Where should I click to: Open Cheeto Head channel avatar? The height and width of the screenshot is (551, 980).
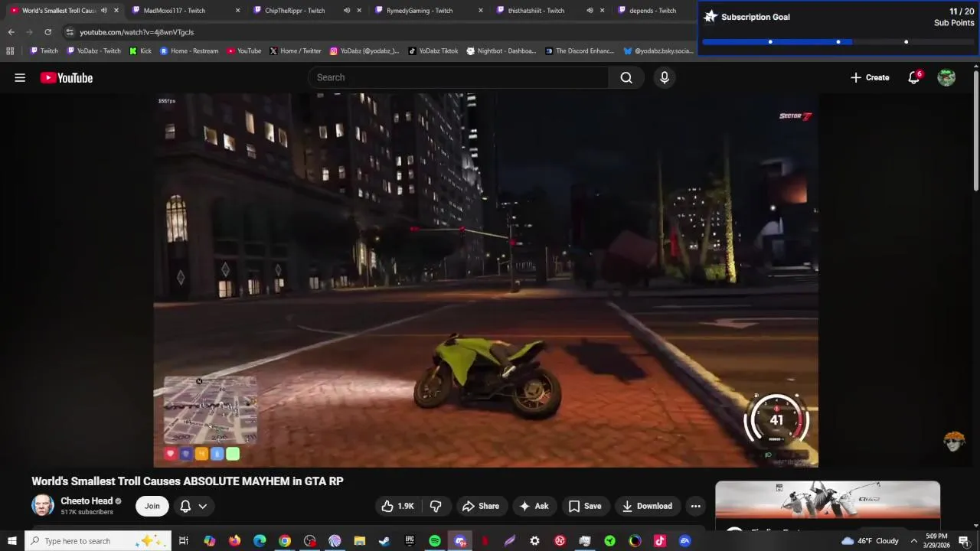(43, 505)
